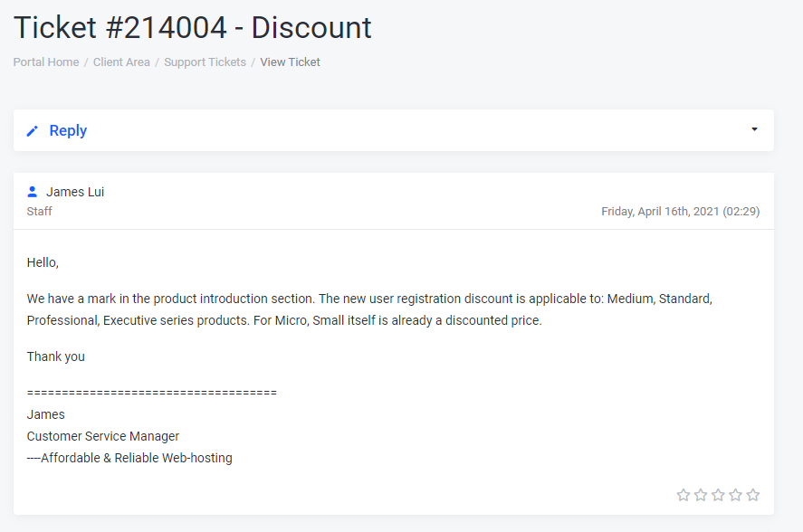Expand the Reply panel with the caret arrow
Screen dimensions: 803x532
pos(754,129)
